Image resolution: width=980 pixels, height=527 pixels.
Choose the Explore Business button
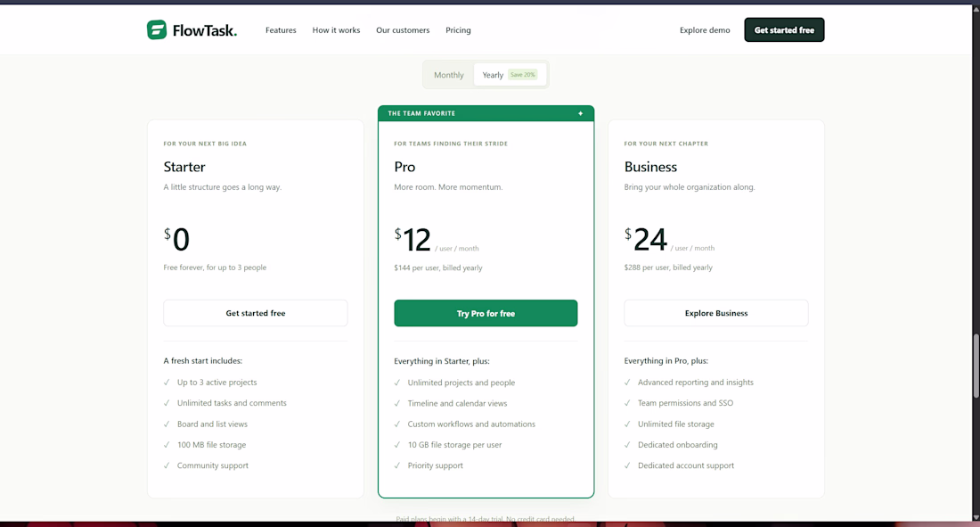point(715,313)
